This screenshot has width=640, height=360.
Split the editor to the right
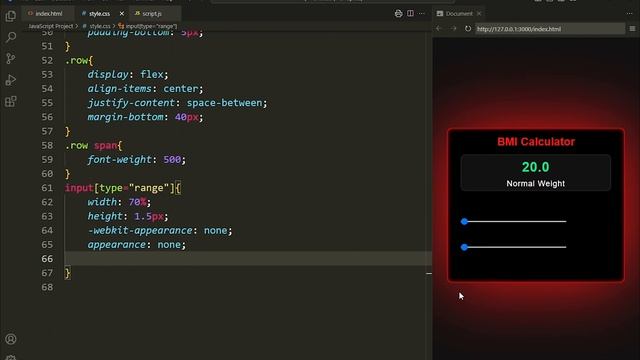(410, 13)
